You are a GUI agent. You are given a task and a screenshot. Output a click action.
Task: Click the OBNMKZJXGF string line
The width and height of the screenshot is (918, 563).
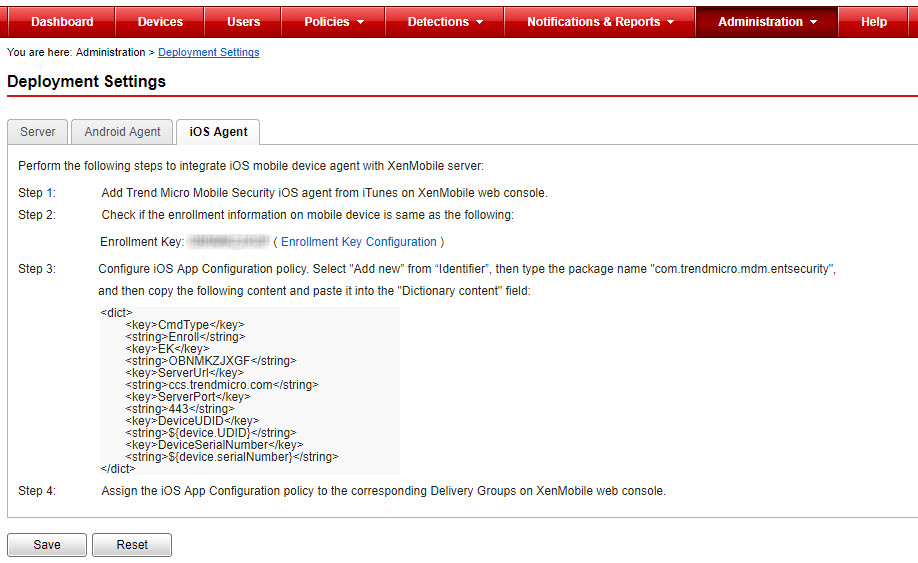(x=210, y=361)
